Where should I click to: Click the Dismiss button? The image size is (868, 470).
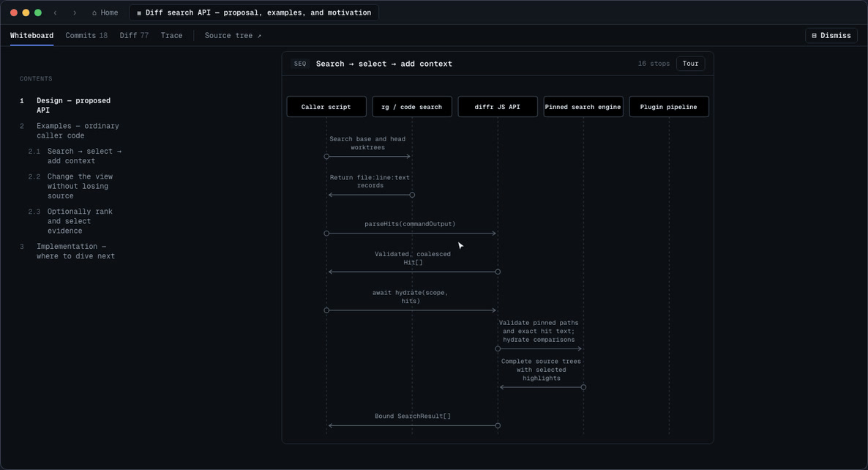point(831,35)
